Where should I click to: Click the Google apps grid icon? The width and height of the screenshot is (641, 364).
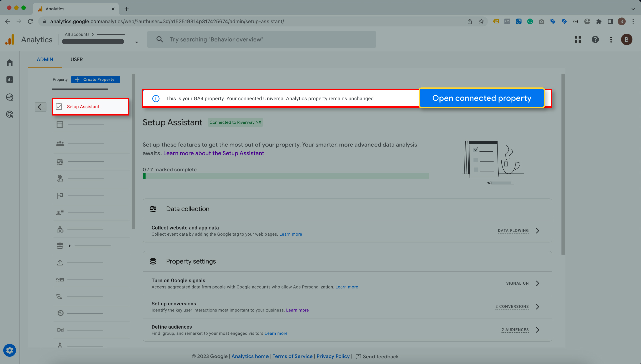[x=578, y=39]
